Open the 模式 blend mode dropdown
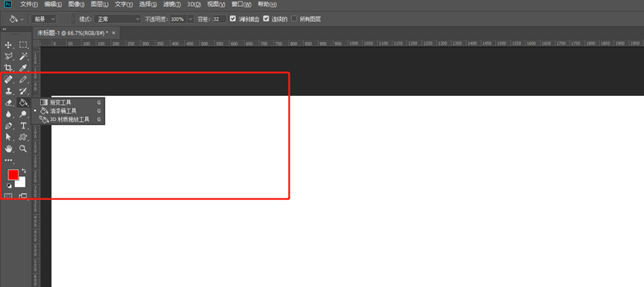This screenshot has height=287, width=644. (117, 19)
